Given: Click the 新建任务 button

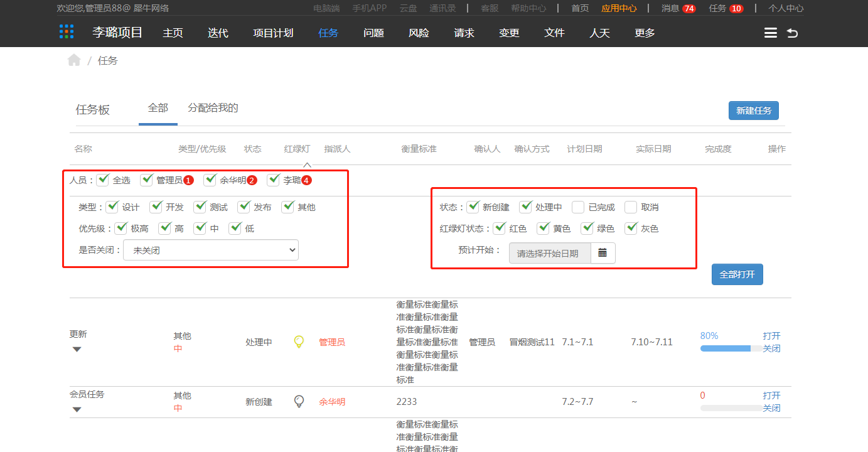Looking at the screenshot, I should (x=754, y=110).
